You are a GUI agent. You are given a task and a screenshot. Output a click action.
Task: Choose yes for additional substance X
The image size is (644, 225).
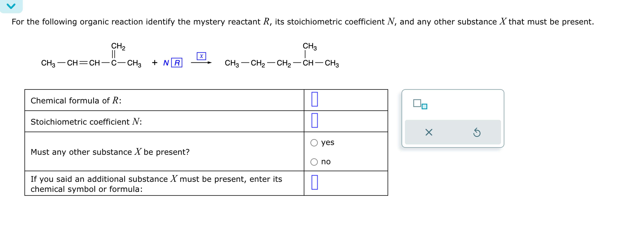pos(314,143)
